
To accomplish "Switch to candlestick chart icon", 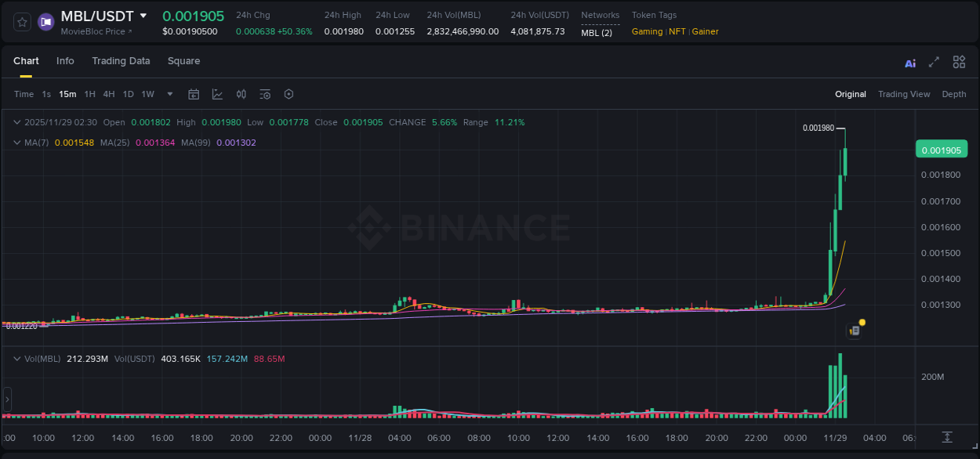I will pos(241,94).
